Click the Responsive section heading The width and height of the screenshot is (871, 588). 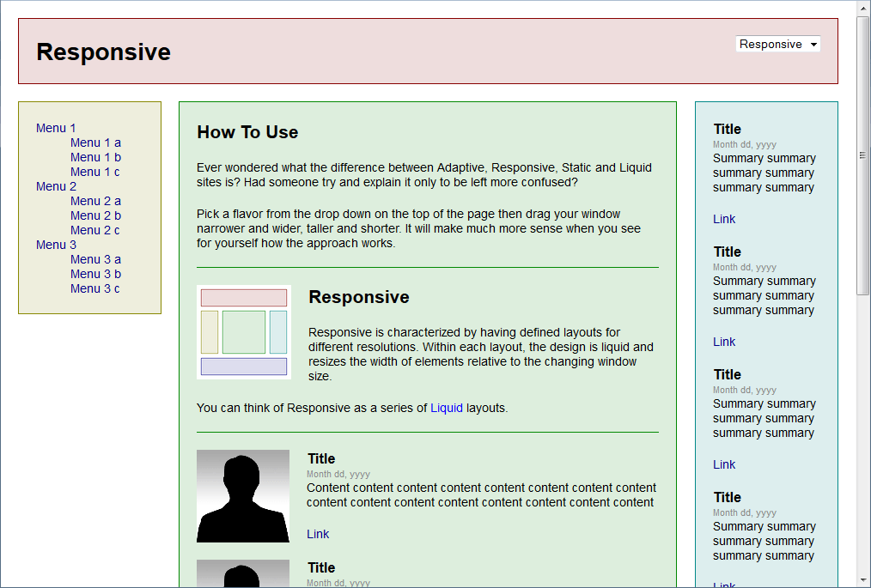(359, 297)
